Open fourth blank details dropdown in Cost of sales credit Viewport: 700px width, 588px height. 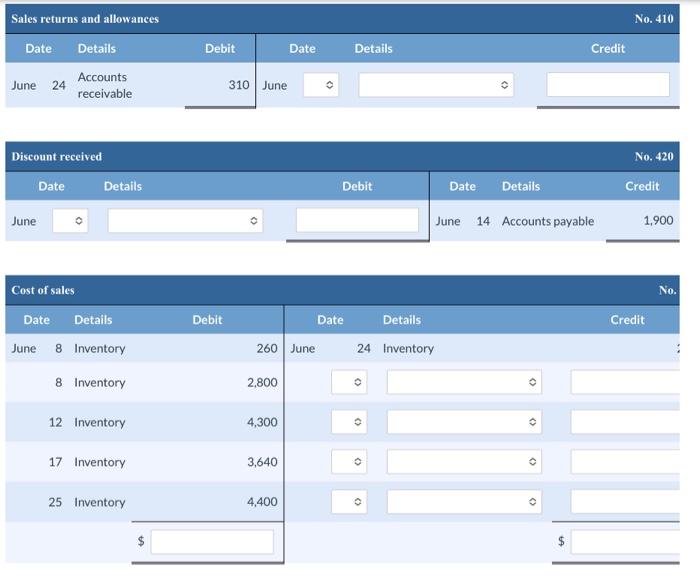click(464, 502)
